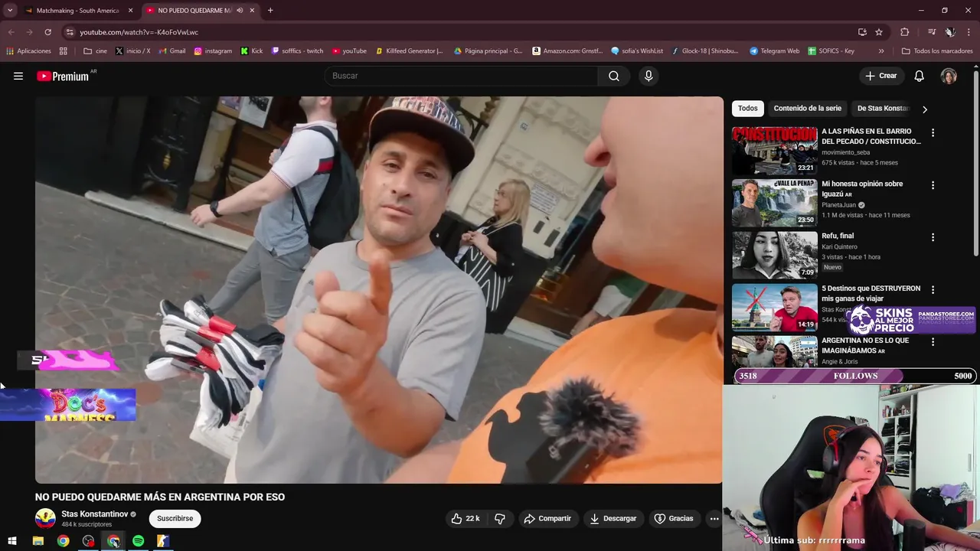Image resolution: width=980 pixels, height=551 pixels.
Task: Open the Mi honesta opinión sobre Iguazú thumbnail
Action: click(x=775, y=203)
